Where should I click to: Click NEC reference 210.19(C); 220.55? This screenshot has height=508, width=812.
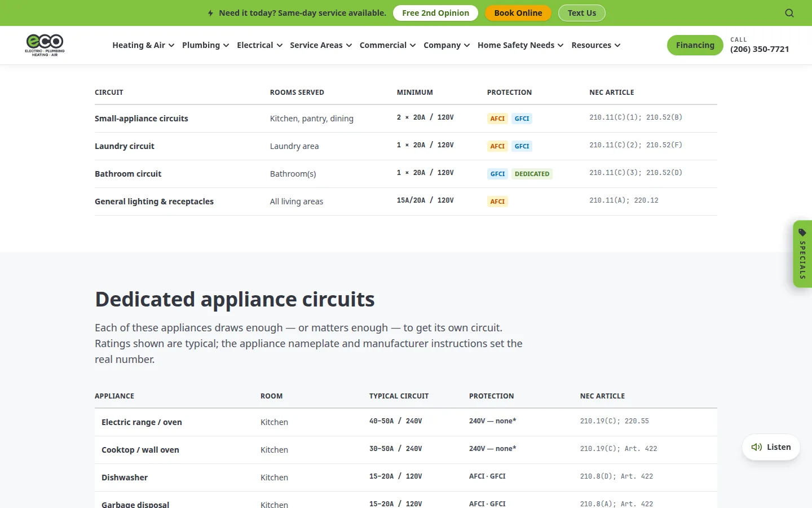point(615,421)
